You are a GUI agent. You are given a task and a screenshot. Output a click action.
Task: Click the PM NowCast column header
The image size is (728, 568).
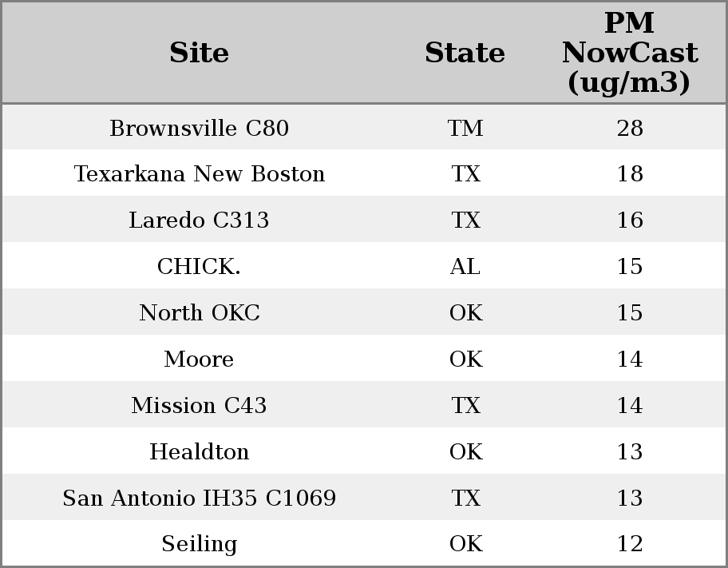point(629,53)
